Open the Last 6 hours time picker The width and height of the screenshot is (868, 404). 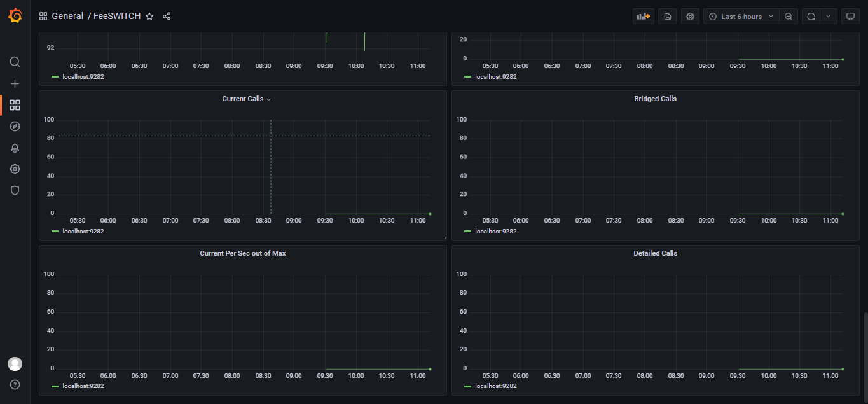741,17
